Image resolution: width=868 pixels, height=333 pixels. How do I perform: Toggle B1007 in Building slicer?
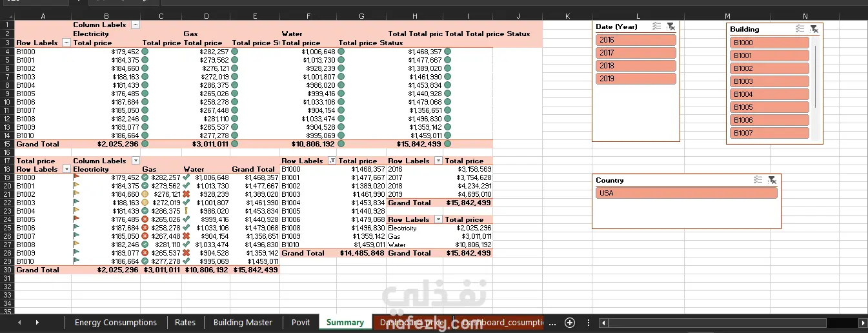pyautogui.click(x=769, y=133)
